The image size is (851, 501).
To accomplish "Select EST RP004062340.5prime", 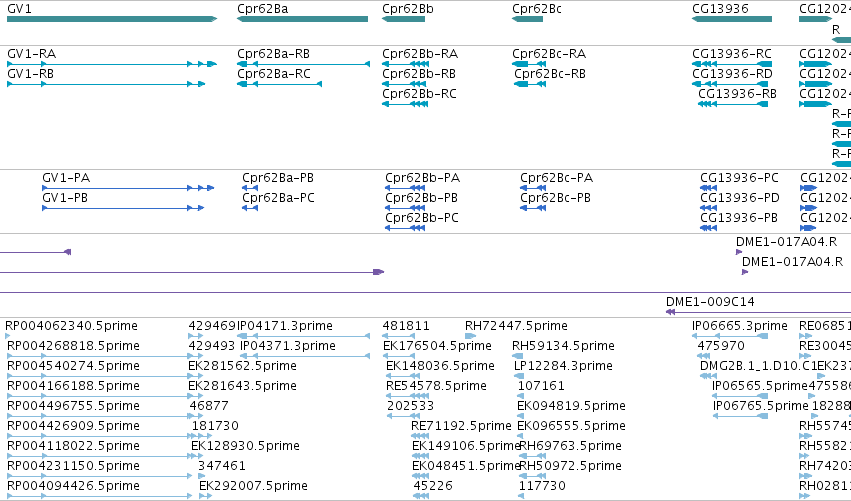I will coord(72,326).
